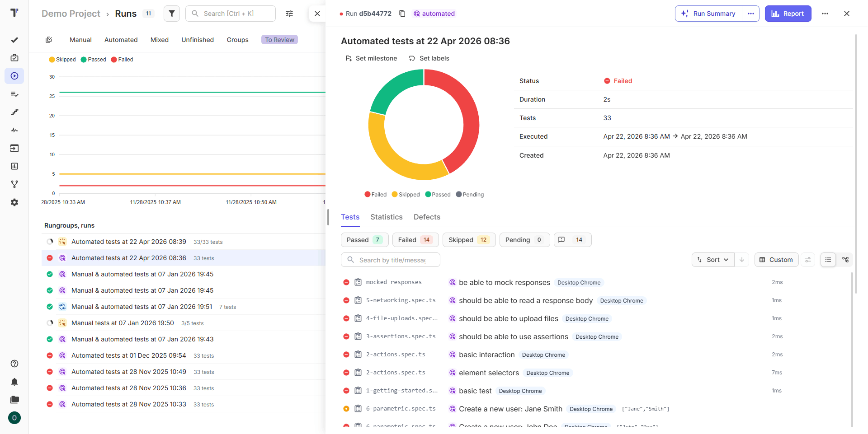The image size is (868, 434).
Task: Click Set milestone
Action: [371, 58]
